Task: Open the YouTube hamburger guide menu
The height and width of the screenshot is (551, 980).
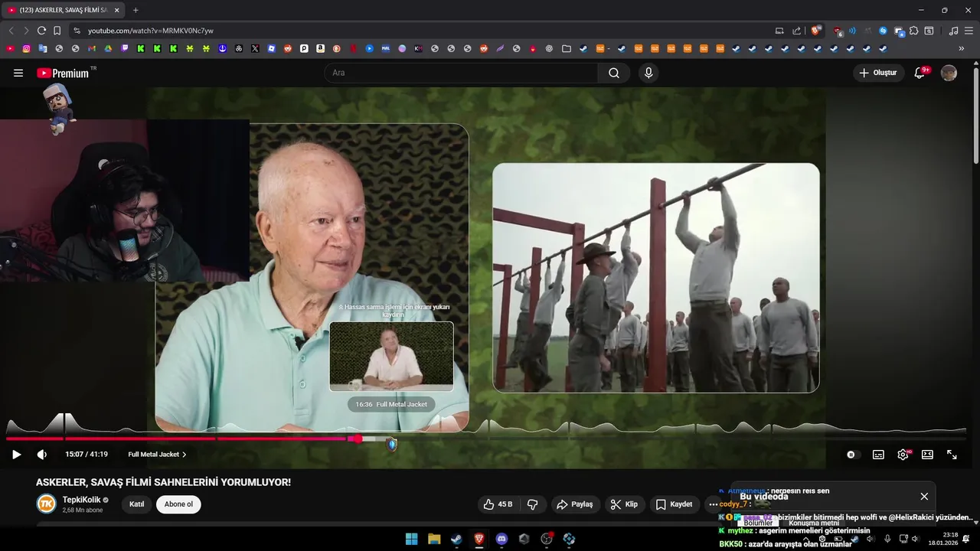Action: pos(18,73)
